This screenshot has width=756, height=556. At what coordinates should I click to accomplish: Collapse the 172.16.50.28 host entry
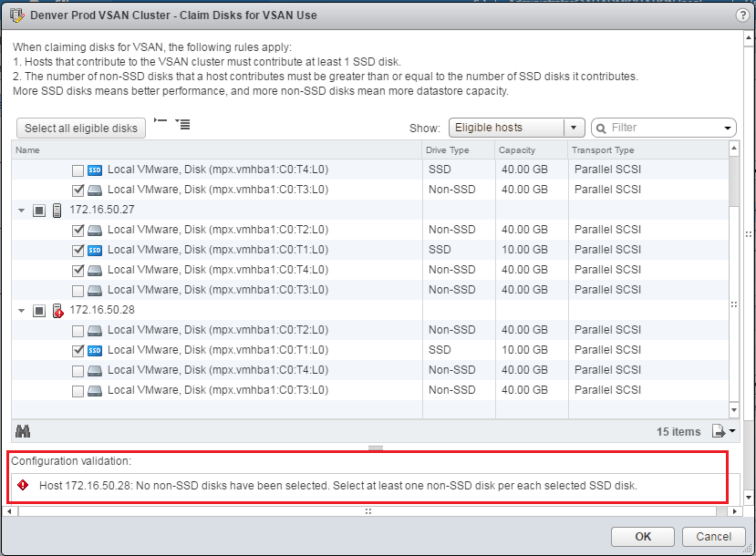[20, 310]
